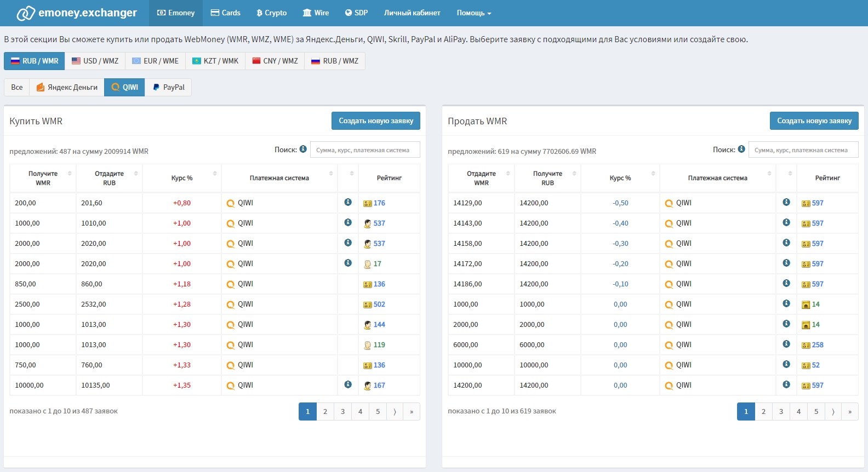Switch to EUR / WME tab

(x=156, y=61)
